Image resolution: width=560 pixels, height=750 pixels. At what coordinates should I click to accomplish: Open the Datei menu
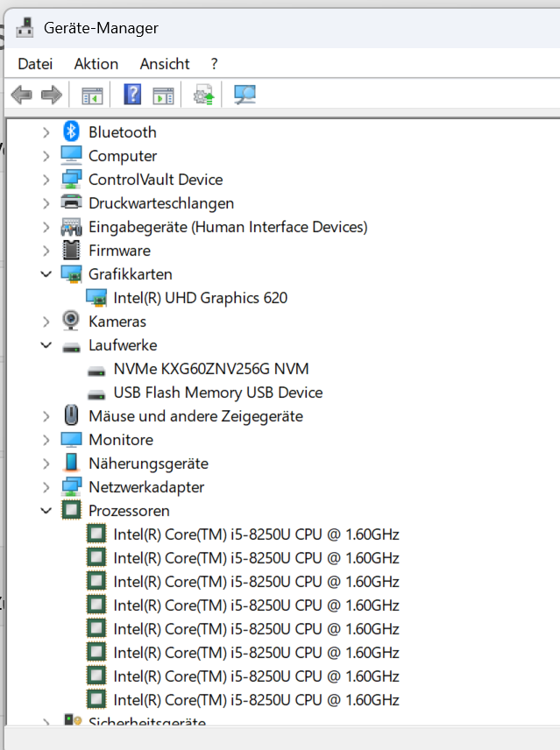(x=35, y=64)
